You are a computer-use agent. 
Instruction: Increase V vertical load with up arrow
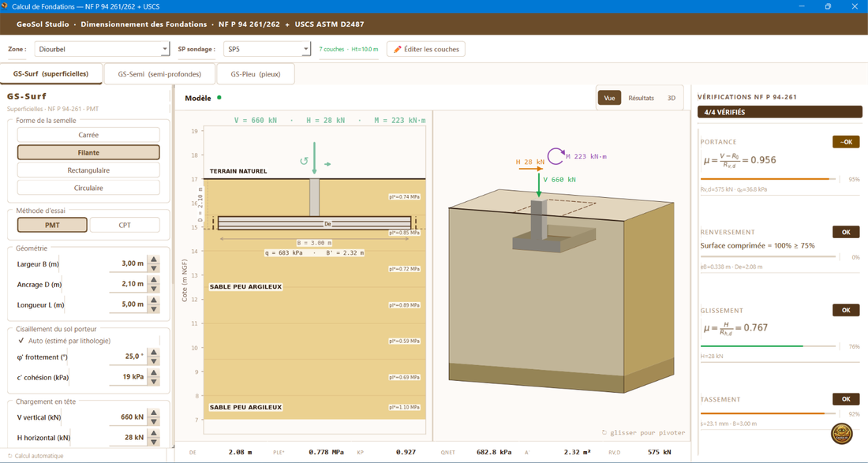[154, 413]
